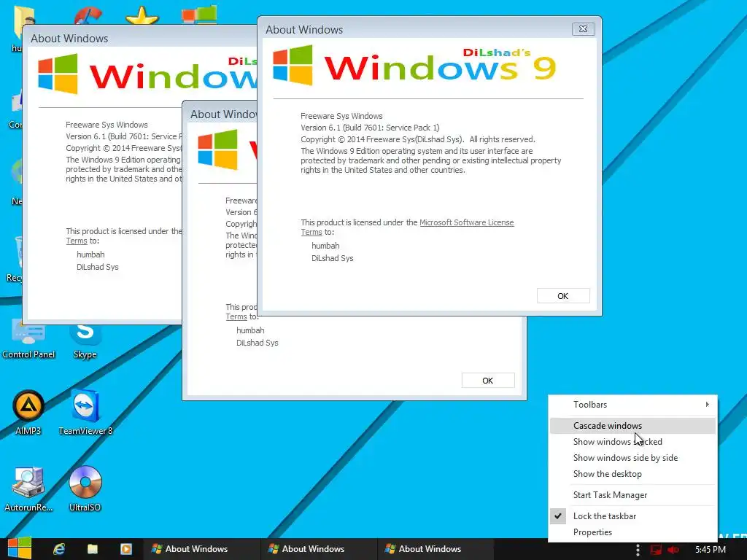
Task: Click Freeware Sys Windows text in front dialog
Action: click(x=341, y=116)
